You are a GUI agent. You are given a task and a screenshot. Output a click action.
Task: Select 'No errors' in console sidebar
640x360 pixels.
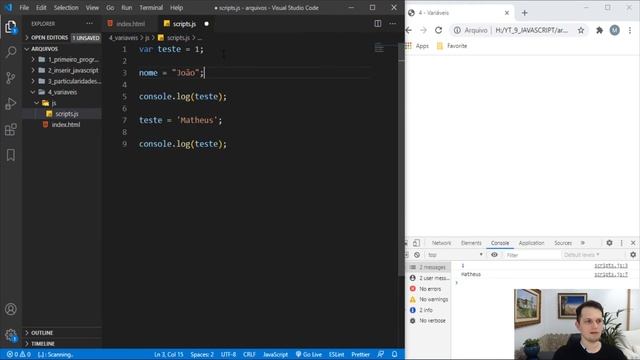pyautogui.click(x=429, y=289)
